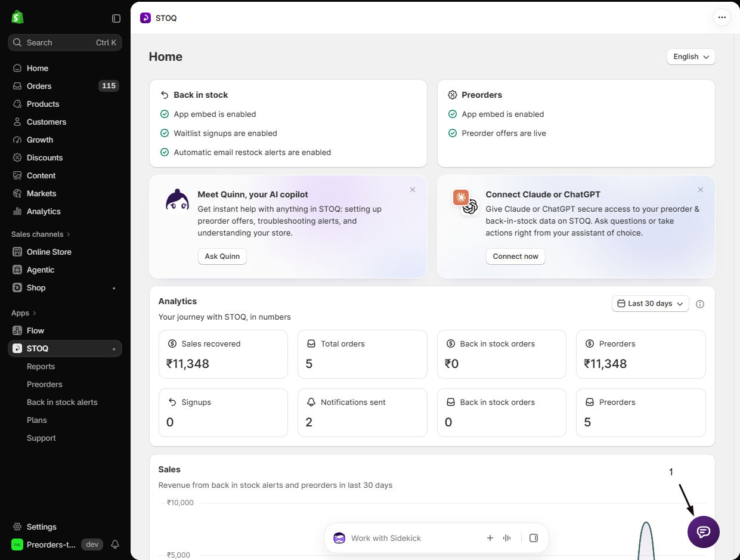This screenshot has height=560, width=740.
Task: Open the Notifications sent card
Action: pyautogui.click(x=363, y=413)
